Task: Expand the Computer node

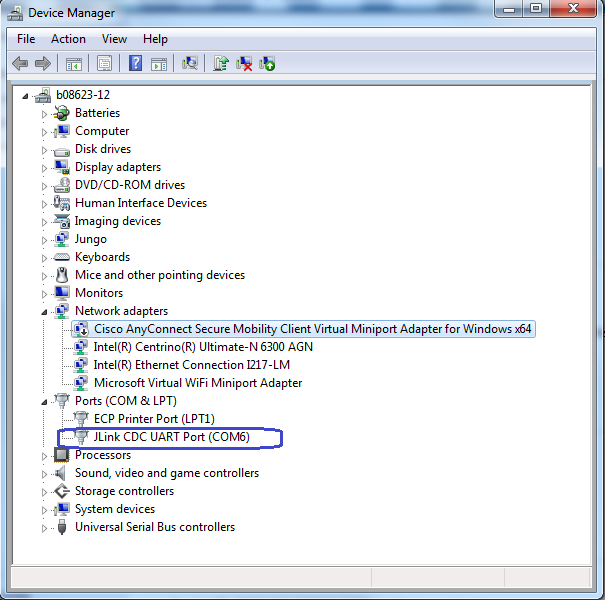Action: click(44, 132)
